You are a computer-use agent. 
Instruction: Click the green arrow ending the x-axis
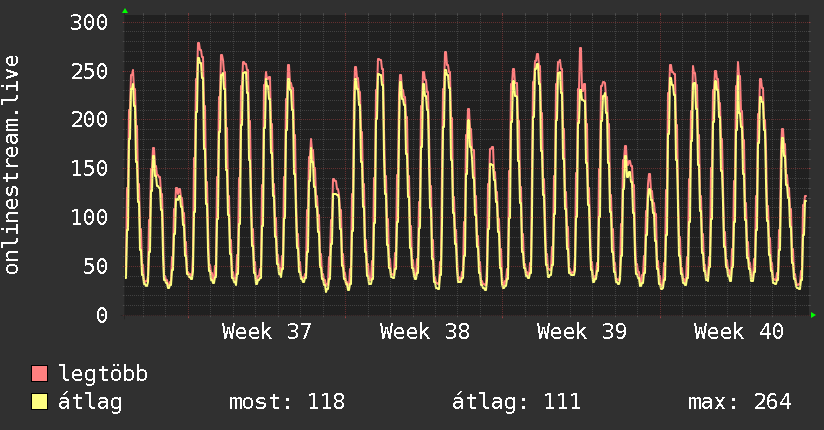[x=813, y=315]
